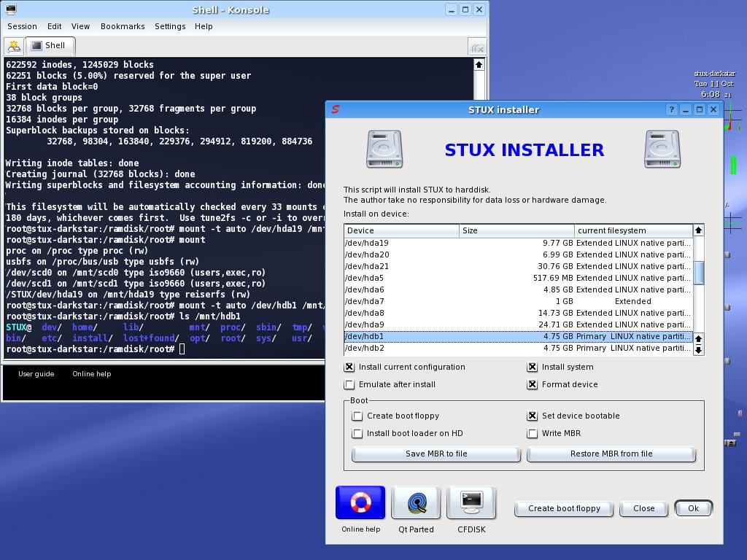Open Edit menu in Konsole
This screenshot has height=560, width=747.
54,26
